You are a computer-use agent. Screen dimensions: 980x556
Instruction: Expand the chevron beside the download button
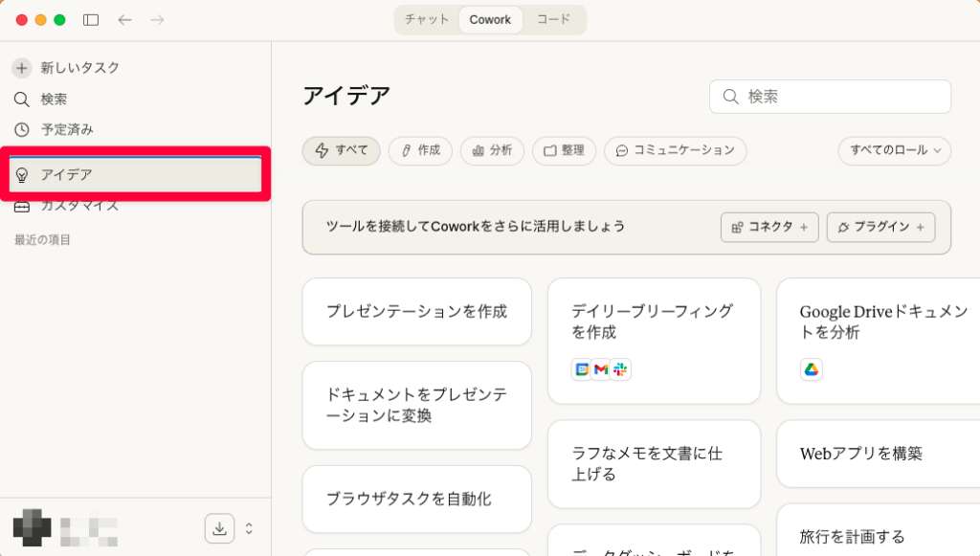click(x=247, y=527)
